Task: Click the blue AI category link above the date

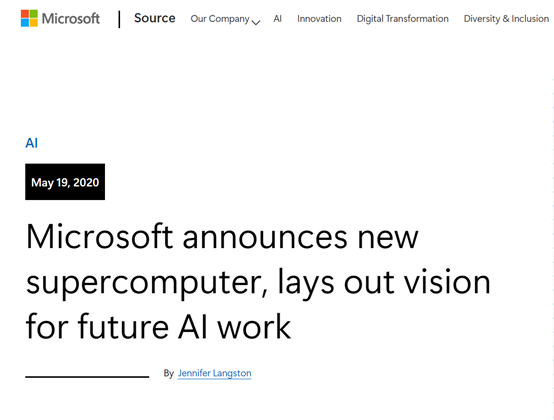Action: pyautogui.click(x=31, y=143)
